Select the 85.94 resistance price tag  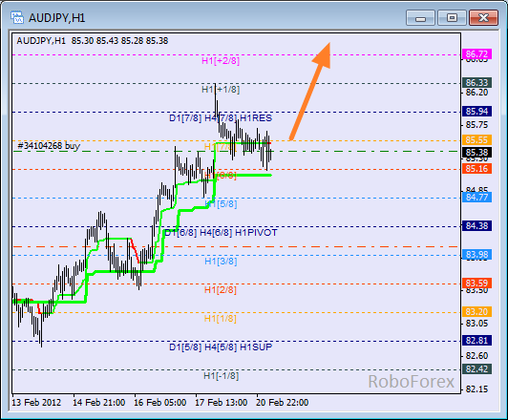point(476,112)
